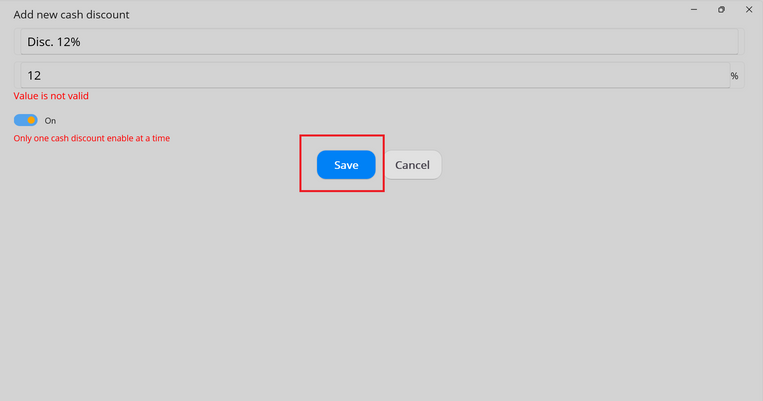This screenshot has width=763, height=401.
Task: Click into the percentage value field showing 12
Action: click(375, 75)
